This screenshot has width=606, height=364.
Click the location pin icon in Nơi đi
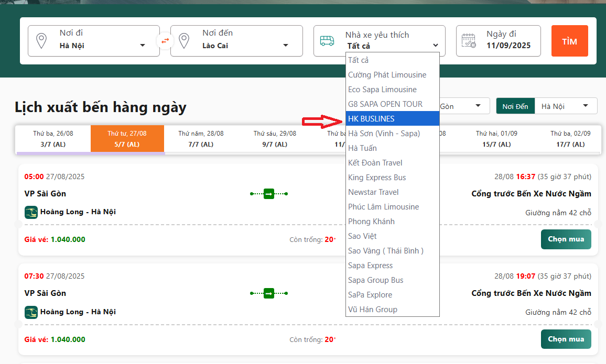tap(41, 40)
